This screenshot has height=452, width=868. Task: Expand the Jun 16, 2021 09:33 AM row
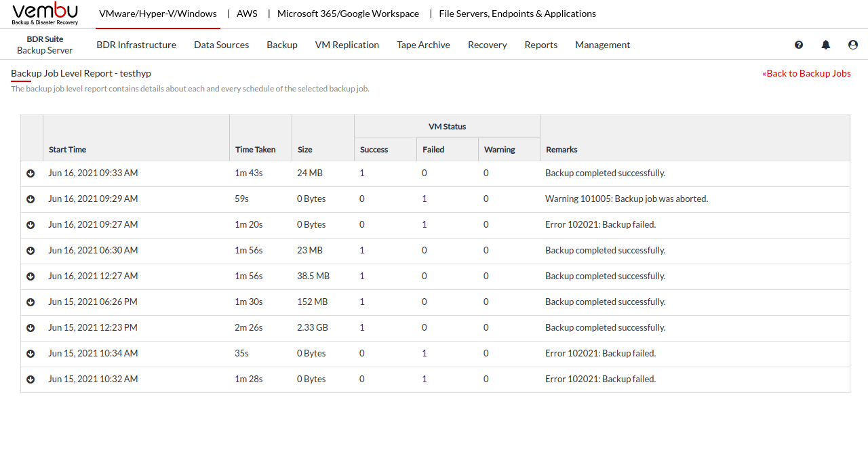[x=31, y=173]
